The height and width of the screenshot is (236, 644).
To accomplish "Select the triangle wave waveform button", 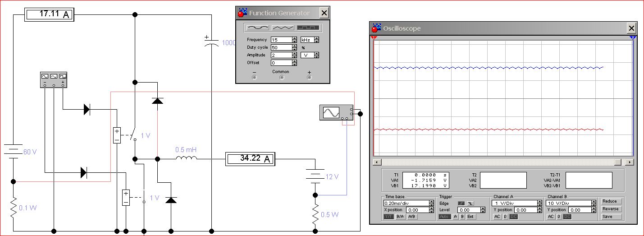I will pos(283,28).
